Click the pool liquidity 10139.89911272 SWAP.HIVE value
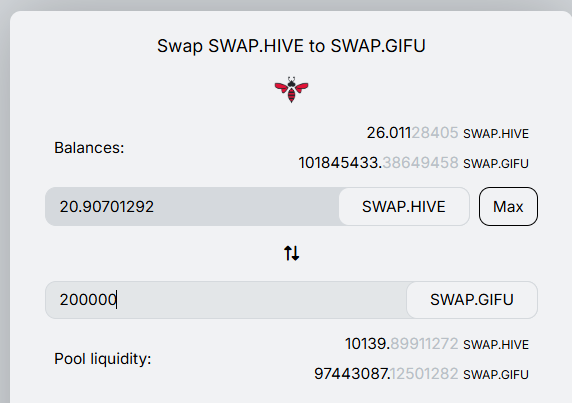 coord(402,344)
